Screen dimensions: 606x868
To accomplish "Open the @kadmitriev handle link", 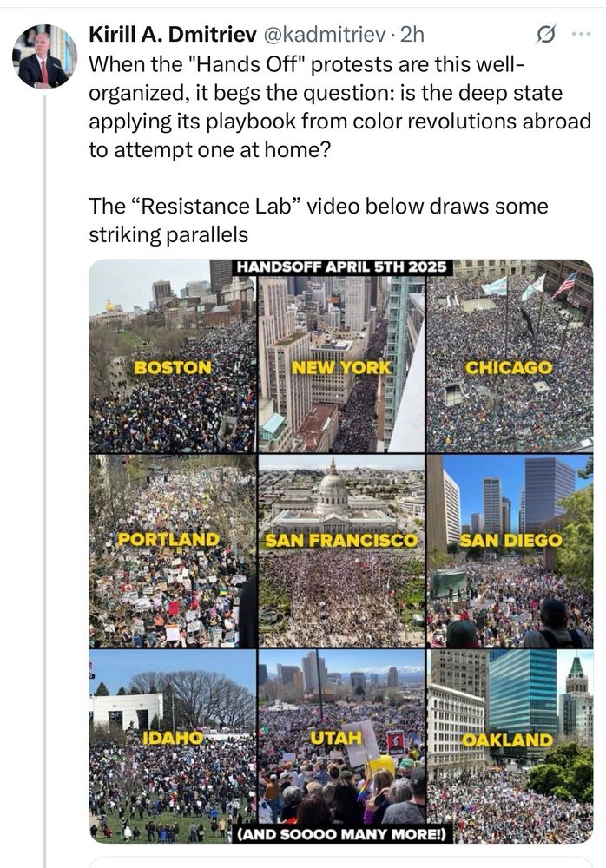I will 323,35.
